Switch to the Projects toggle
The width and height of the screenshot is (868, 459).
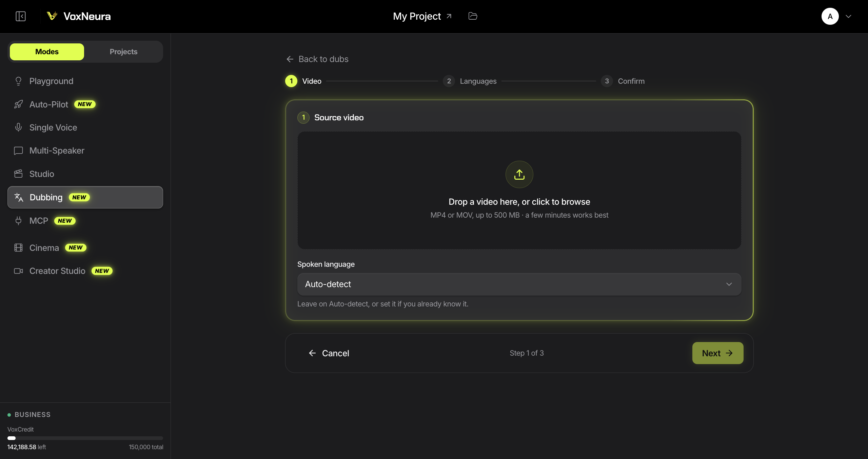[123, 52]
